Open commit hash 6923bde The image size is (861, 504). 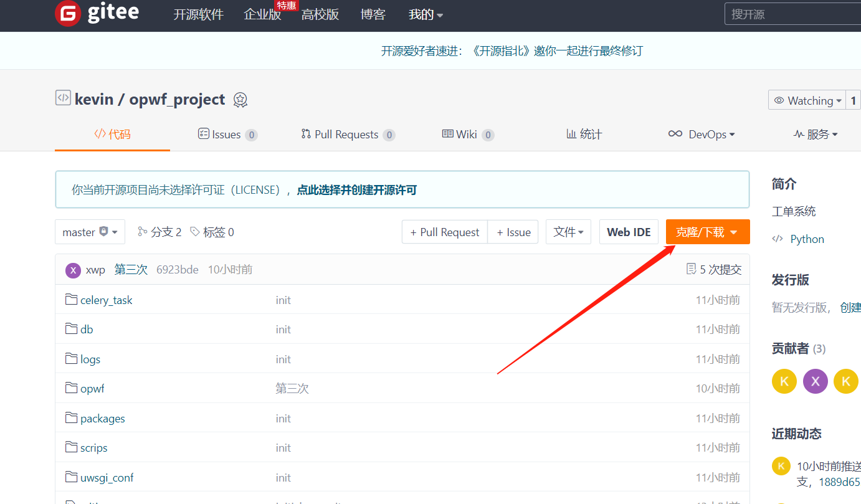(x=178, y=269)
